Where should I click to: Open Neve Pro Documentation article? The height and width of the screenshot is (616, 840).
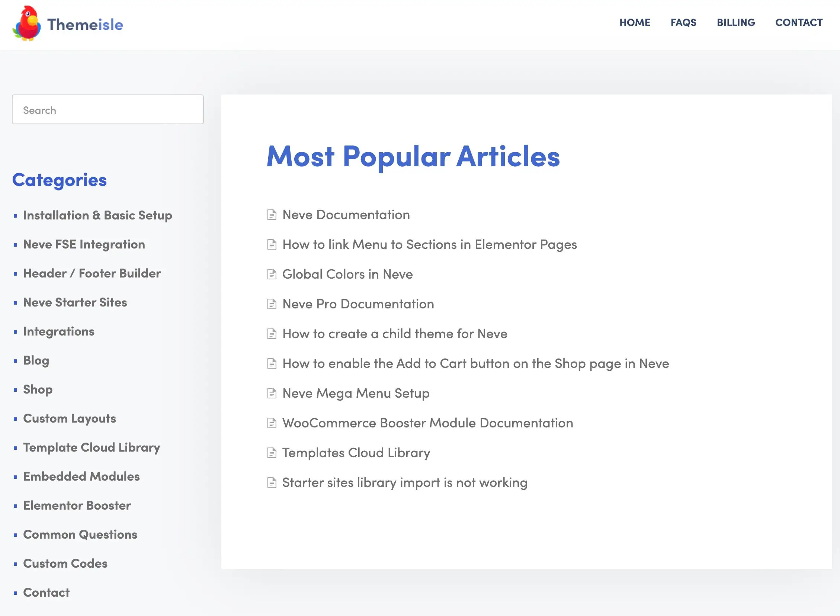click(x=358, y=304)
